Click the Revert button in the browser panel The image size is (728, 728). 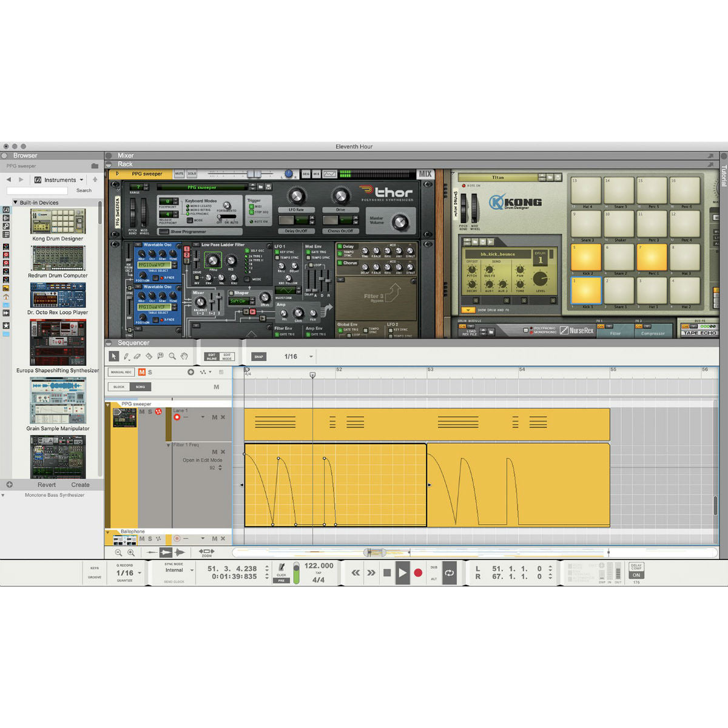[x=47, y=485]
